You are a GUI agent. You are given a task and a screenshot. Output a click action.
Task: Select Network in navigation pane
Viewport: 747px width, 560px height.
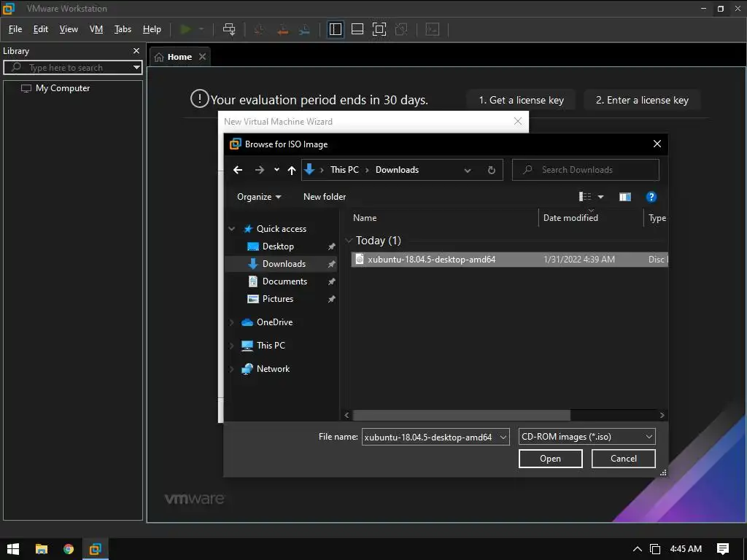[x=273, y=368]
